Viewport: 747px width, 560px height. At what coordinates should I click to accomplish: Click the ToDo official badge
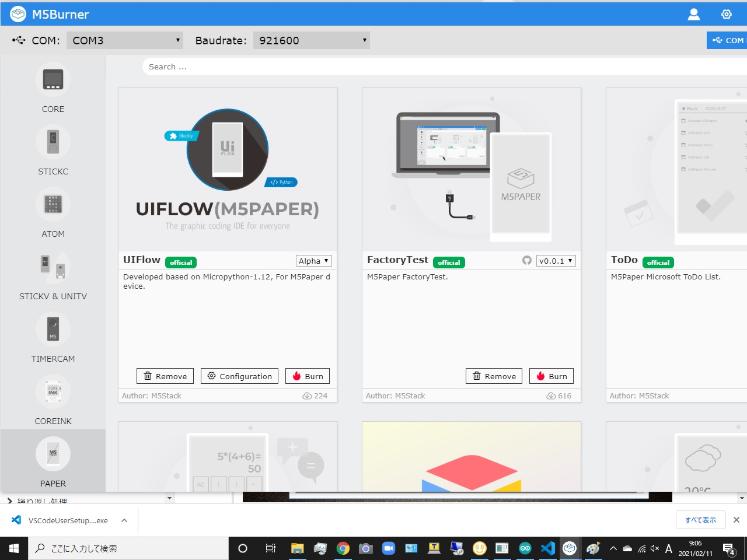click(658, 262)
